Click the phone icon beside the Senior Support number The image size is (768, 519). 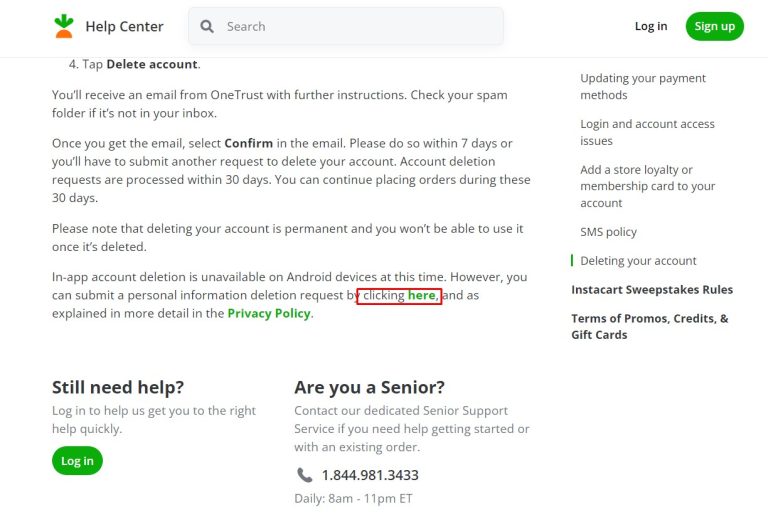pyautogui.click(x=304, y=475)
